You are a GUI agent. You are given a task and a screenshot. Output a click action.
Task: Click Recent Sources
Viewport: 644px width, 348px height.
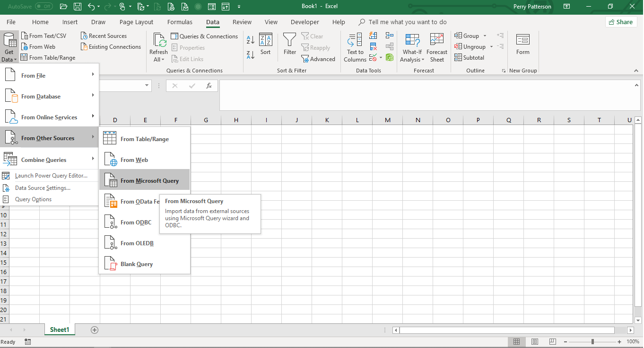coord(104,36)
